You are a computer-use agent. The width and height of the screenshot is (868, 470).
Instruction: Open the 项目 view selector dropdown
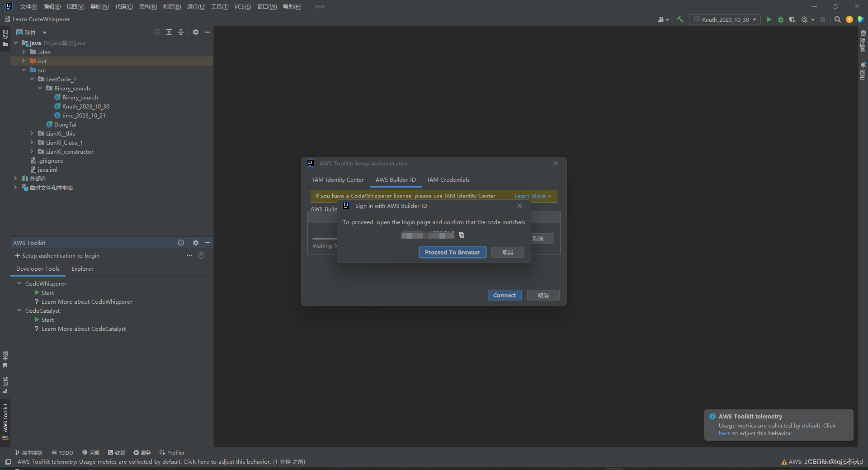[31, 32]
